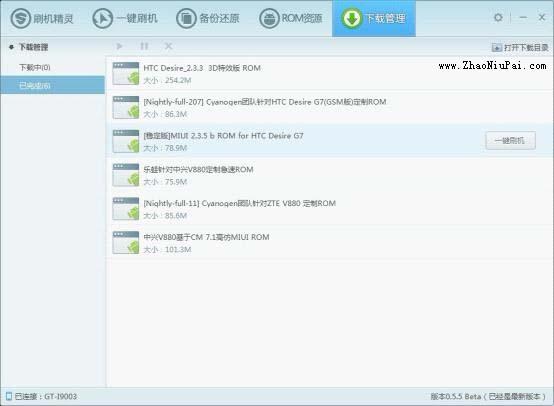Screen dimensions: 554x406
Task: Open download folder via 打开下载目录
Action: pos(520,47)
